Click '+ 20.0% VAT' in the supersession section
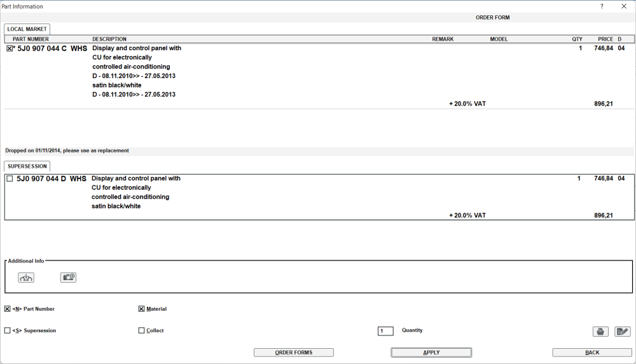The image size is (636, 364). point(467,215)
